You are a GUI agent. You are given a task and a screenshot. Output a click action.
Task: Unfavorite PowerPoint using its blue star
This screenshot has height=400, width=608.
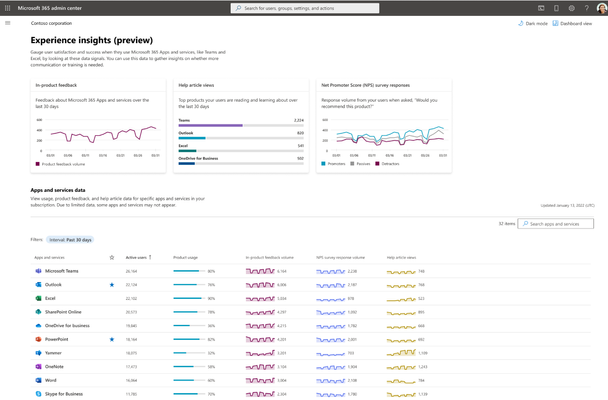click(112, 339)
